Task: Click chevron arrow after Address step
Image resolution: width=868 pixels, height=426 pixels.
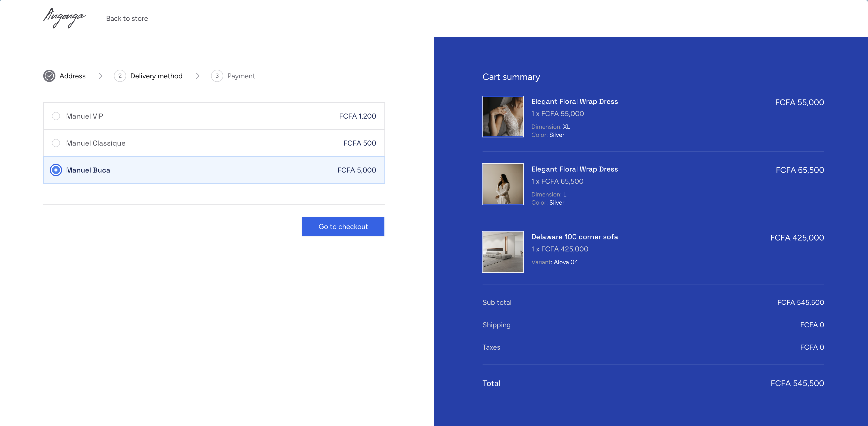Action: coord(100,76)
